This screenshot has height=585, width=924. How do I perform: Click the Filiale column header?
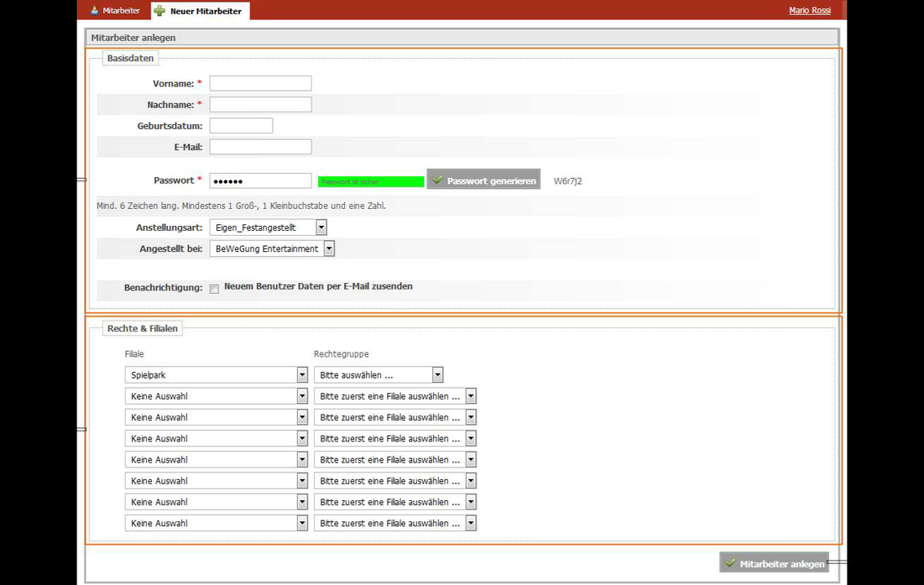[x=134, y=354]
